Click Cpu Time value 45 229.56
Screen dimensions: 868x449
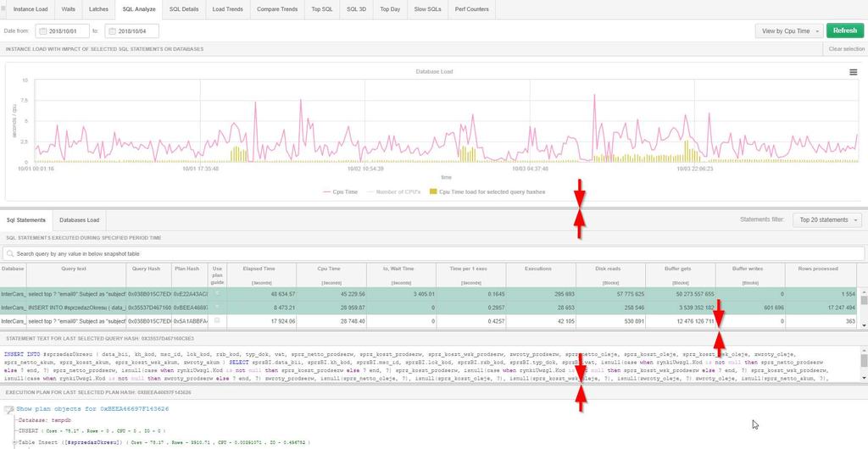(x=353, y=294)
